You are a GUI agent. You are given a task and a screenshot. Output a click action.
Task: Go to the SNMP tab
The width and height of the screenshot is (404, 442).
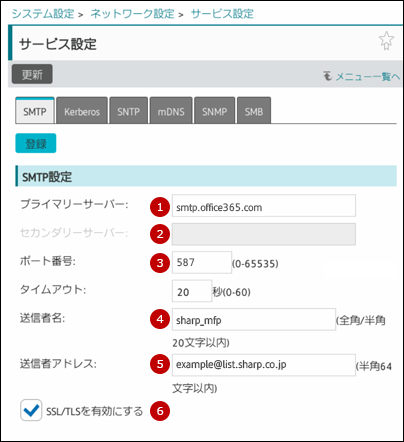[x=215, y=110]
